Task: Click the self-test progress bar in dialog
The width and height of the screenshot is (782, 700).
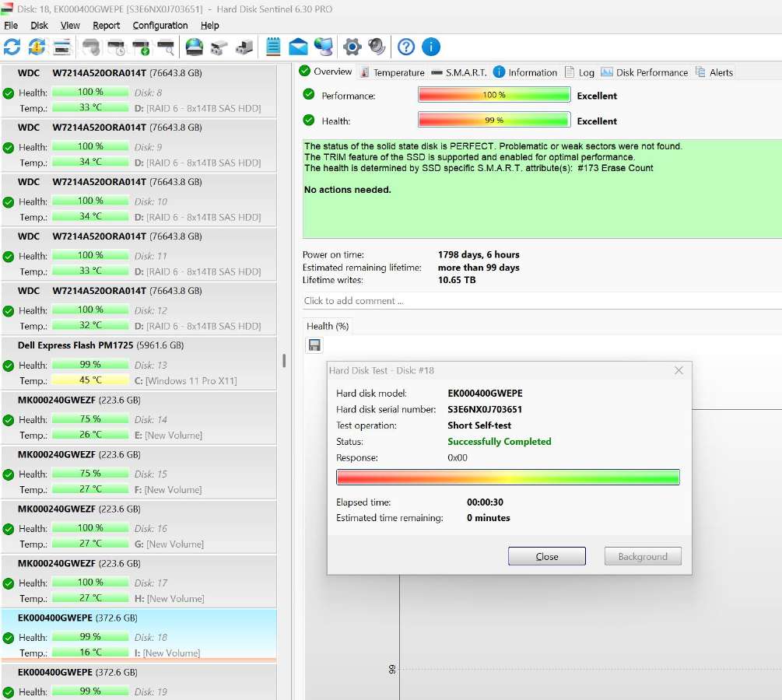Action: point(507,477)
